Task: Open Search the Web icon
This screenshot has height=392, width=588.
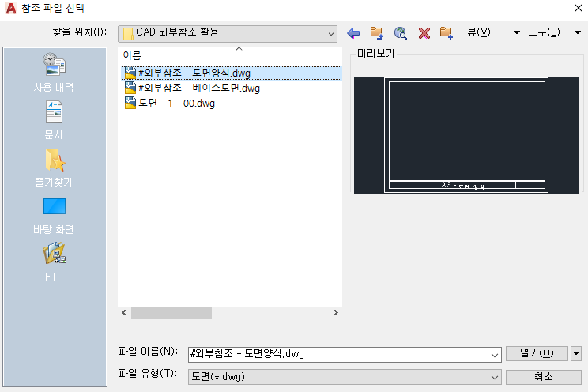Action: 400,33
